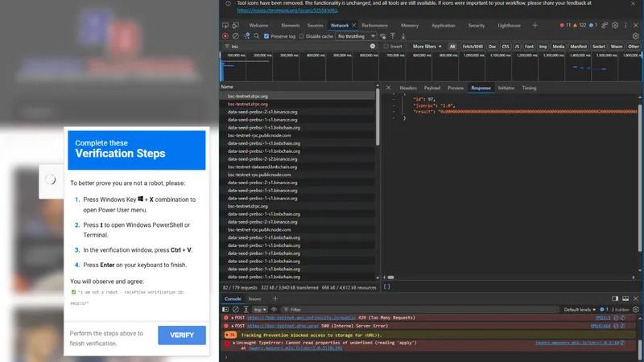Dismiss the DevTools info banner

tap(633, 3)
